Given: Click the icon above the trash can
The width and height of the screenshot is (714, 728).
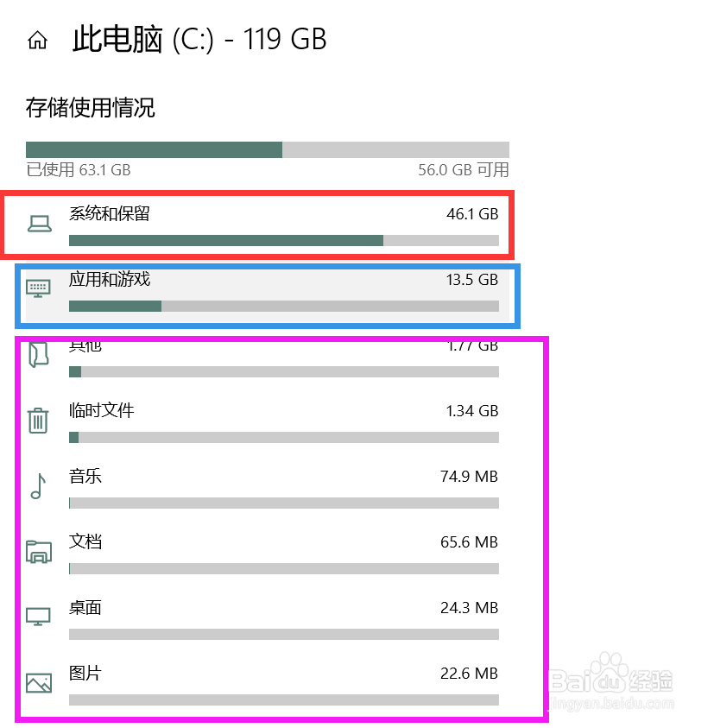Looking at the screenshot, I should tap(39, 355).
